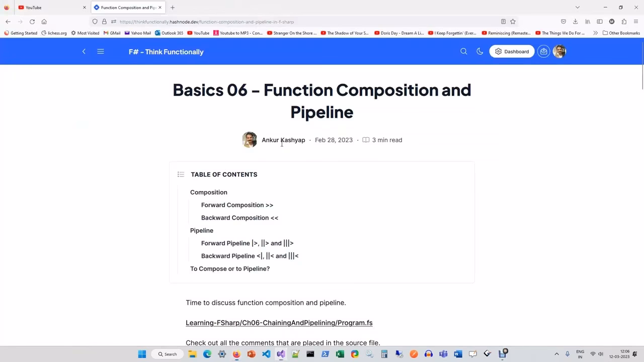Adjust system volume from the taskbar speaker

point(601,353)
